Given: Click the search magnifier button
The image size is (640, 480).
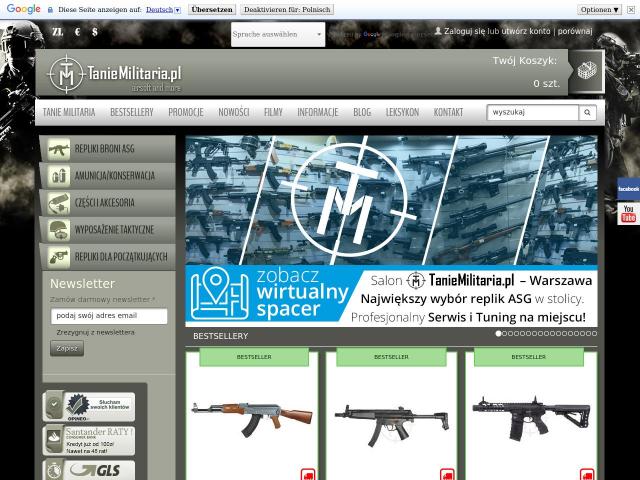Looking at the screenshot, I should coord(587,112).
